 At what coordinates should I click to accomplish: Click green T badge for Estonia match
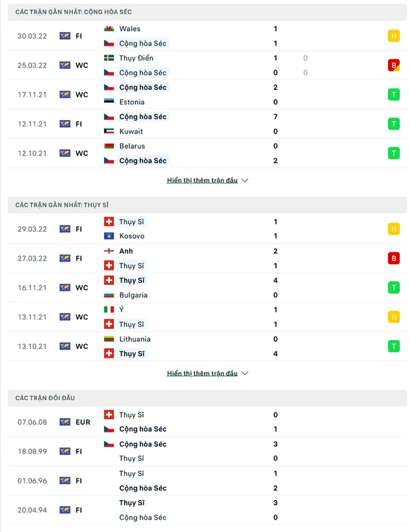pos(394,94)
